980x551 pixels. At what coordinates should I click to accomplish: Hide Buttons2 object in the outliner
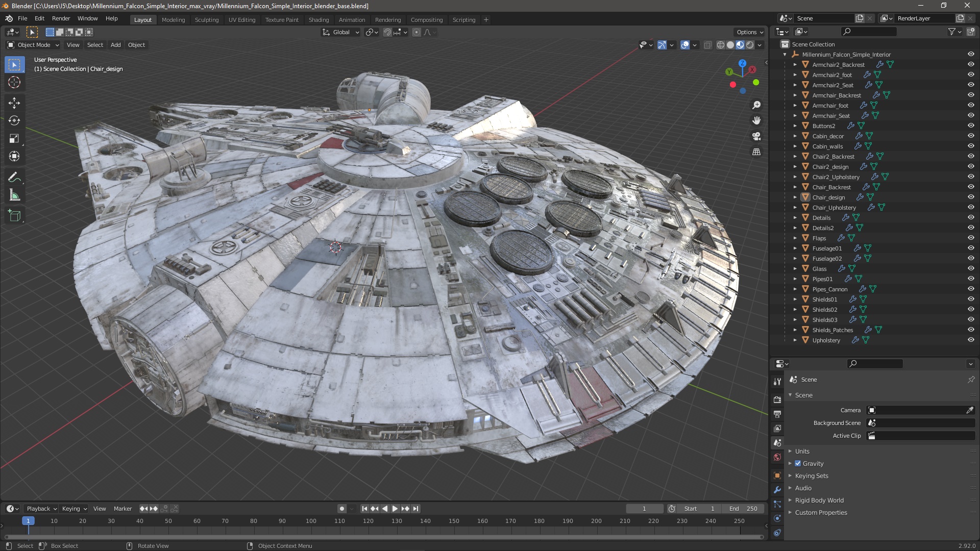971,126
